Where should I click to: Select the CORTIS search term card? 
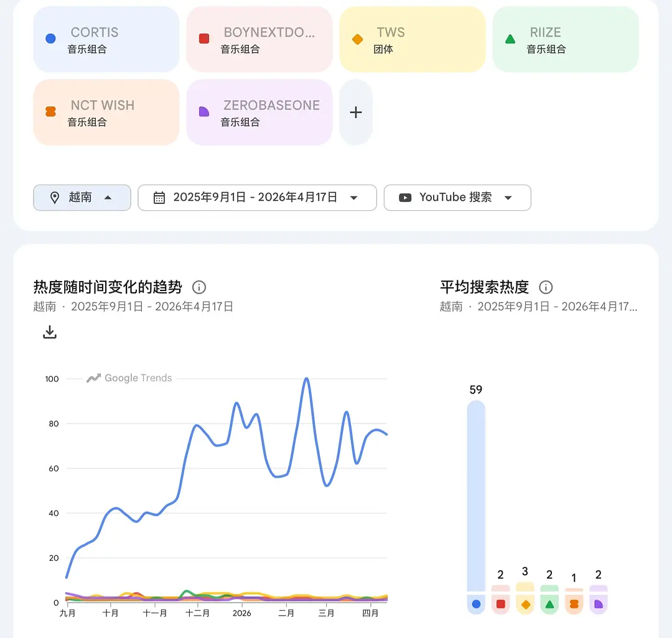(x=106, y=39)
